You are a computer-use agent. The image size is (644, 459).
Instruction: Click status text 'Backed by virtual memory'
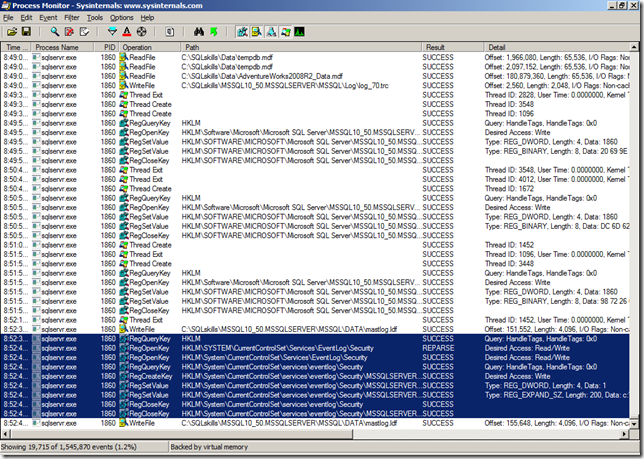pos(209,447)
